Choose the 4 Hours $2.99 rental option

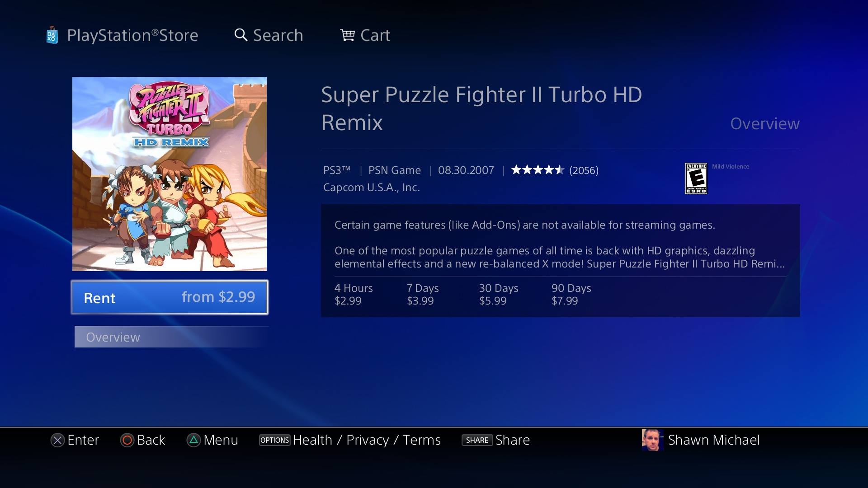pyautogui.click(x=354, y=294)
